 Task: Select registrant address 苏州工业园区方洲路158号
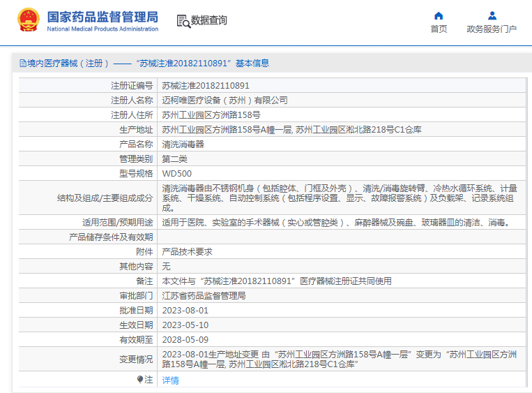click(211, 114)
